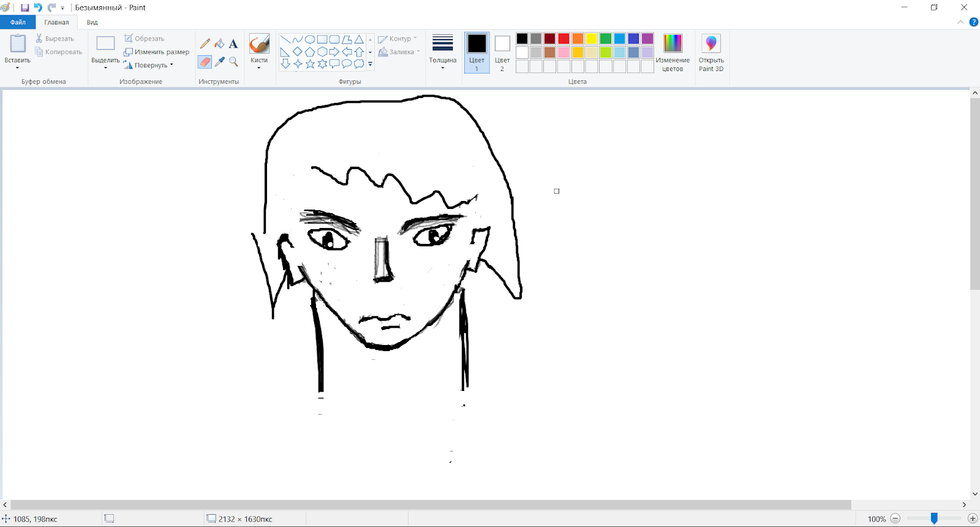Pick the pink color swatch
This screenshot has height=527, width=980.
[x=563, y=52]
